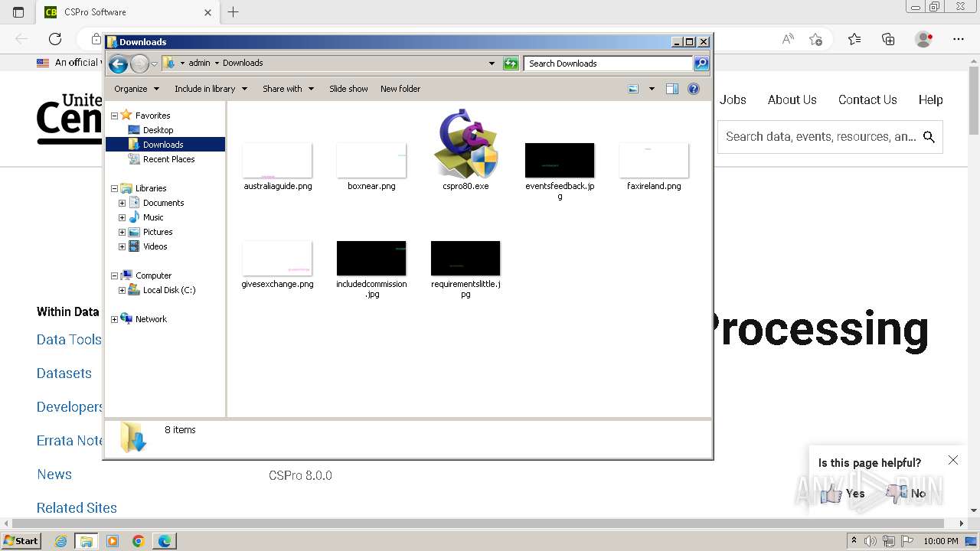Viewport: 980px width, 551px height.
Task: Expand the Network tree node
Action: 115,319
